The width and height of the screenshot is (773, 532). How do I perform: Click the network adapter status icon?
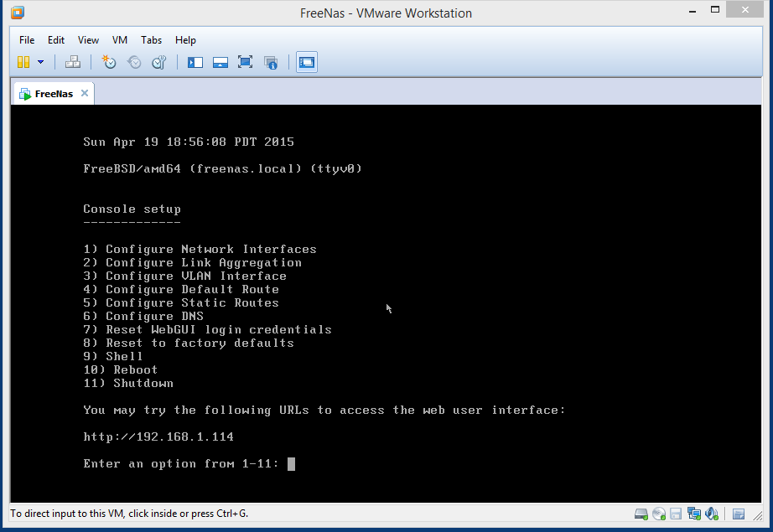click(694, 514)
